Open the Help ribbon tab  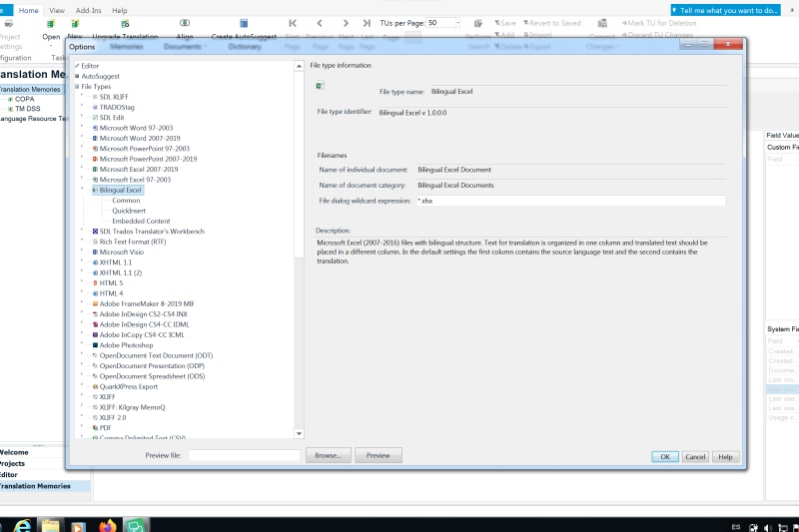point(119,10)
